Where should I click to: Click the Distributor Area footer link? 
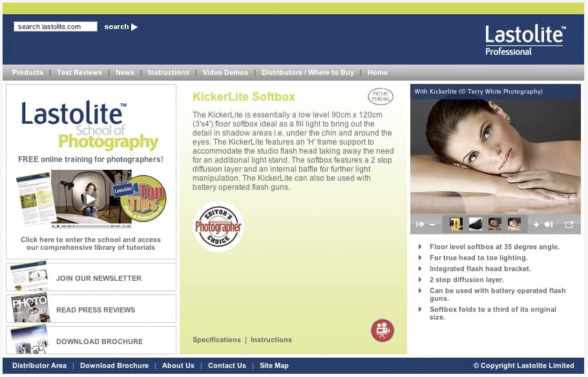pos(39,365)
